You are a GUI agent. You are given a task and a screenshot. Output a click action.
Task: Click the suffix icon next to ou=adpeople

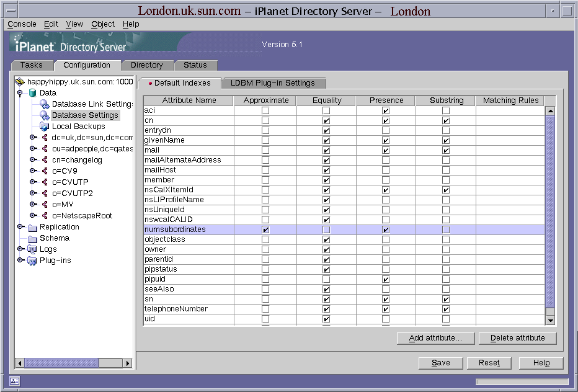pyautogui.click(x=45, y=149)
